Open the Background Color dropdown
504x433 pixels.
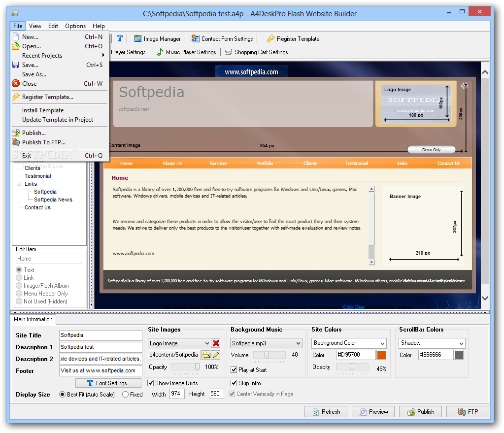pos(349,343)
